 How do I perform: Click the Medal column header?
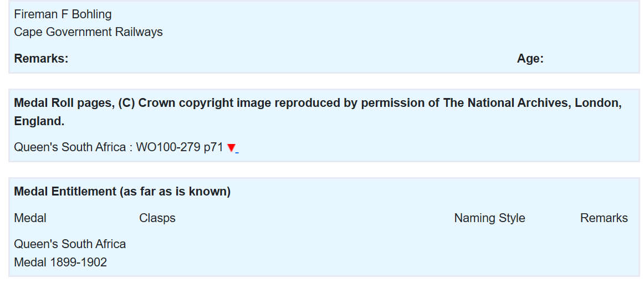tap(30, 218)
